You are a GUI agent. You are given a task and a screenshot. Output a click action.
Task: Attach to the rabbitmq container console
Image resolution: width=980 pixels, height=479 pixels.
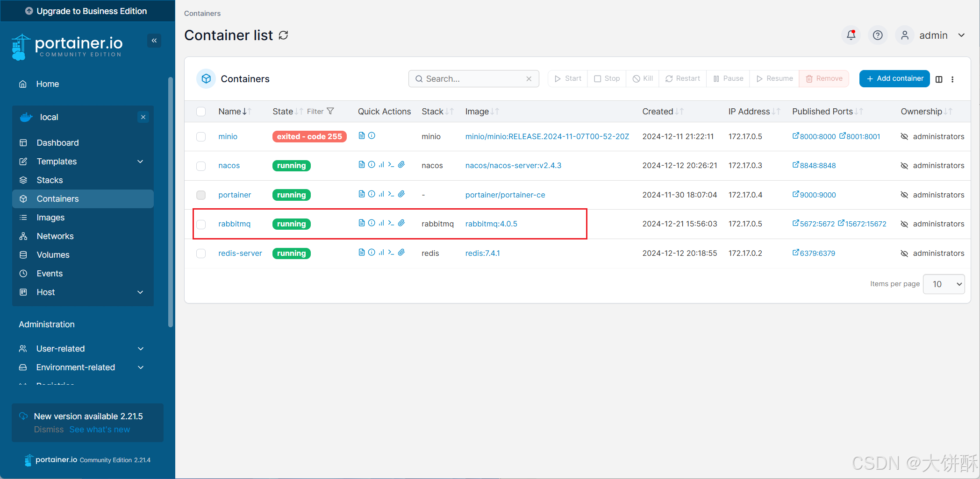[401, 223]
